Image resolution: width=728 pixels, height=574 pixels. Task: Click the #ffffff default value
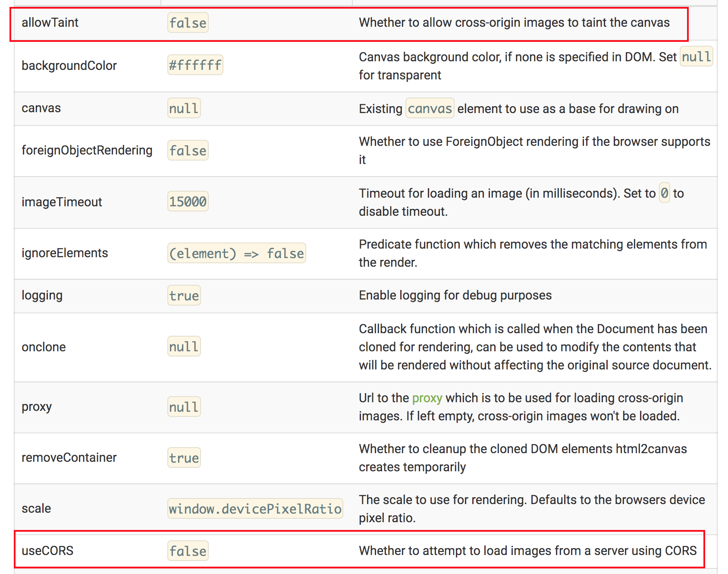tap(195, 65)
